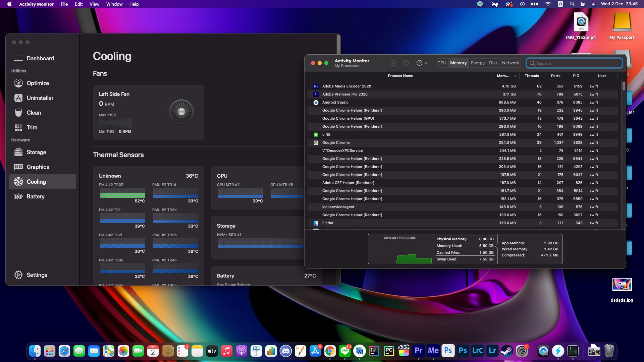
Task: Toggle sort order on the Mem... column
Action: point(506,76)
